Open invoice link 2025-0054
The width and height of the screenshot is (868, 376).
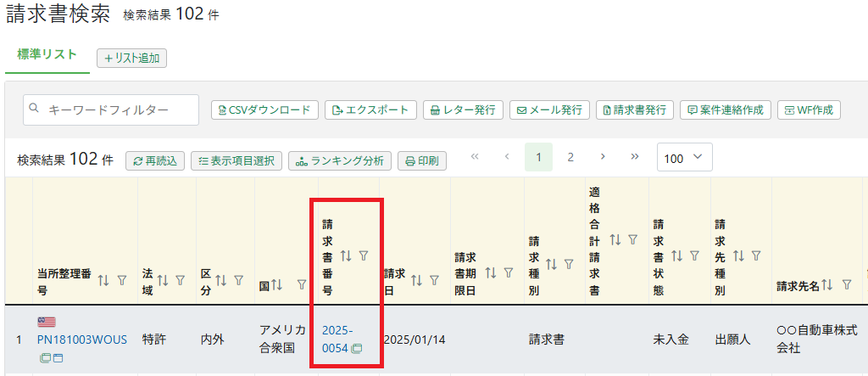pos(337,340)
